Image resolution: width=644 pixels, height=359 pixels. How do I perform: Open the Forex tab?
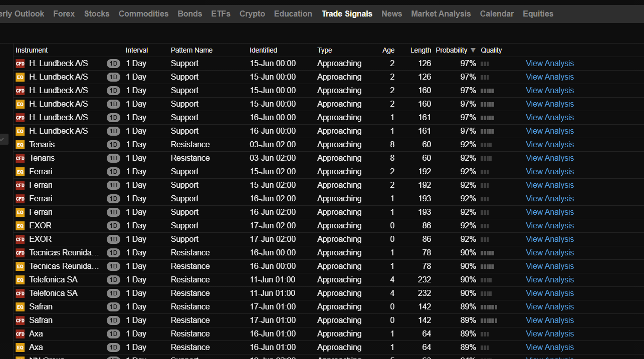click(x=64, y=14)
